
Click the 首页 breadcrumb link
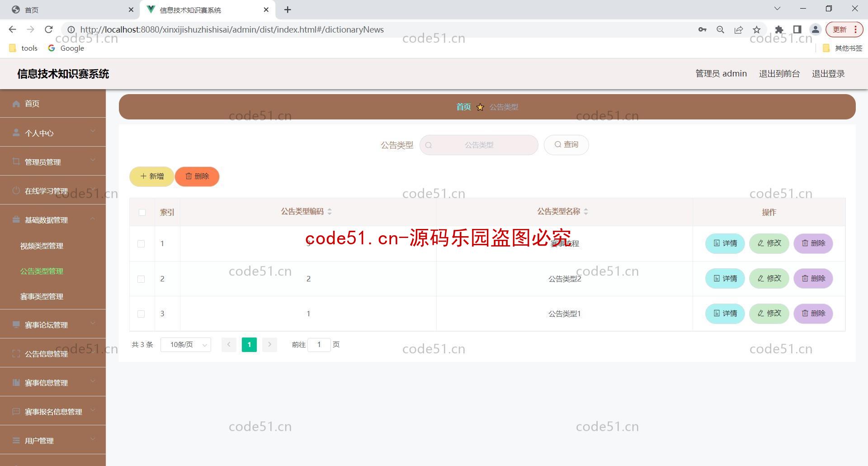pyautogui.click(x=463, y=107)
